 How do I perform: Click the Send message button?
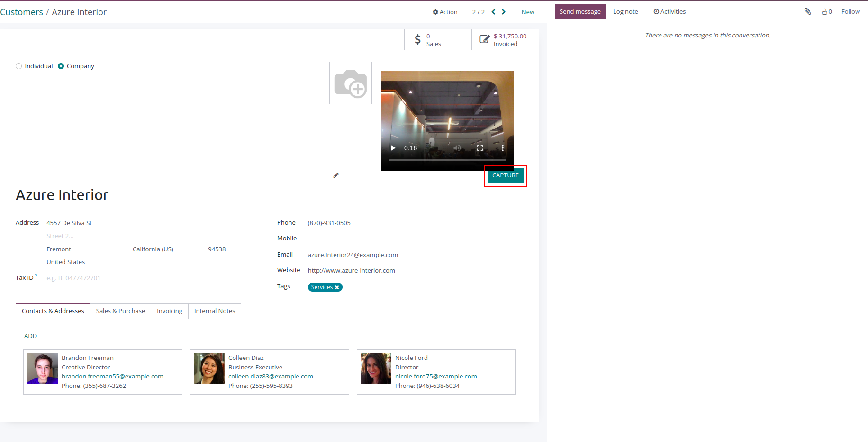coord(580,12)
